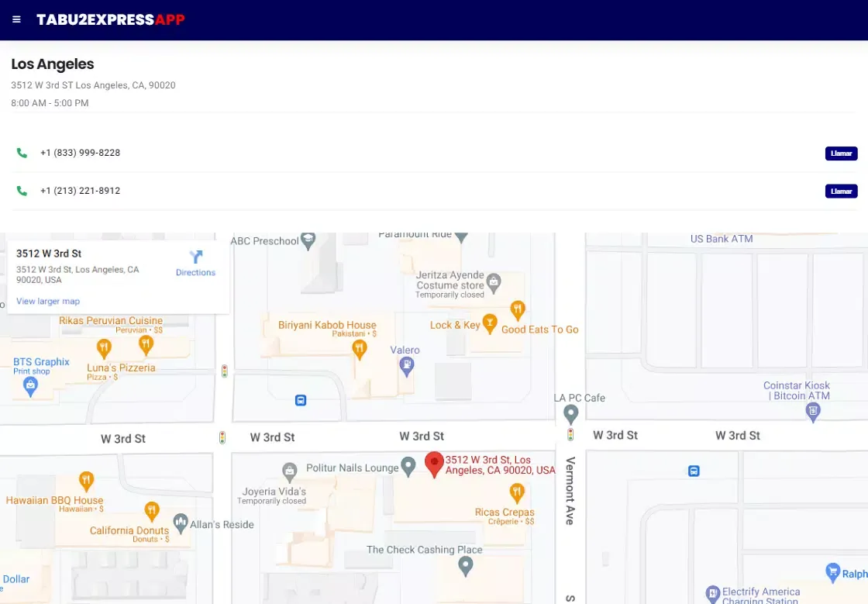Screen dimensions: 868x604
Task: Click the US Bank ATM label
Action: coord(722,239)
